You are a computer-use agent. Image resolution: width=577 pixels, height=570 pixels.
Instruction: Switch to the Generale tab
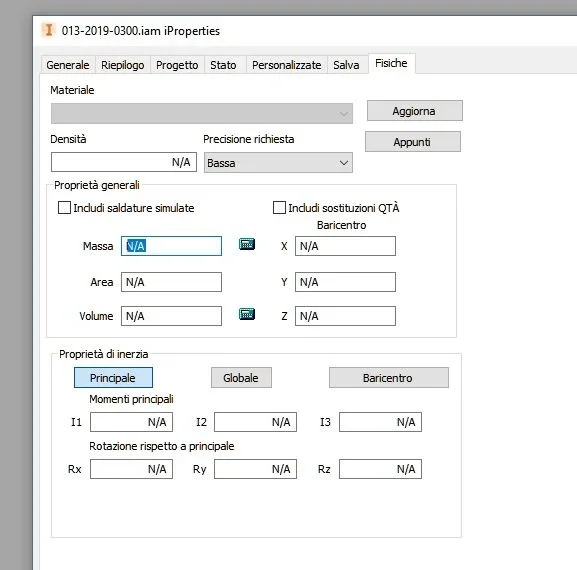[x=68, y=65]
